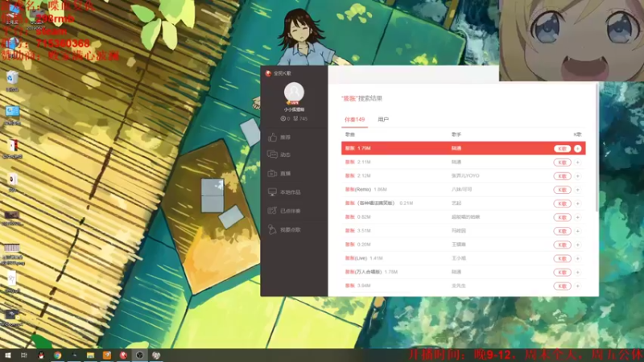Click K歌 button on the 3.94M row
This screenshot has height=362, width=644.
562,286
